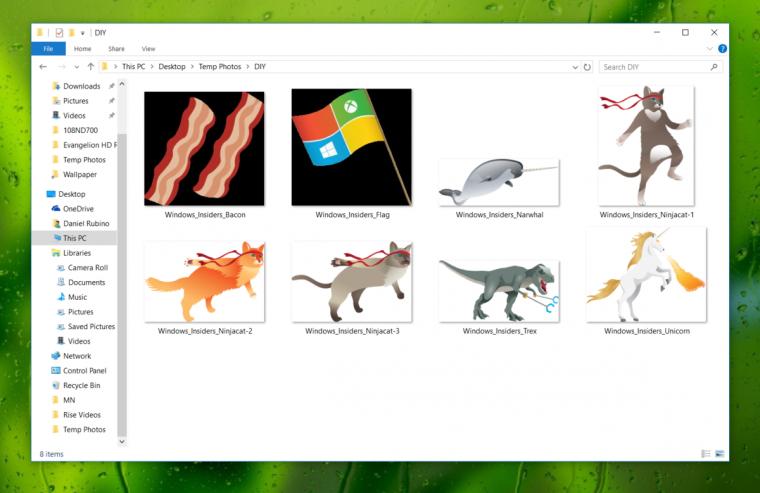Click the Downloads folder icon in sidebar
This screenshot has width=760, height=493.
click(56, 86)
